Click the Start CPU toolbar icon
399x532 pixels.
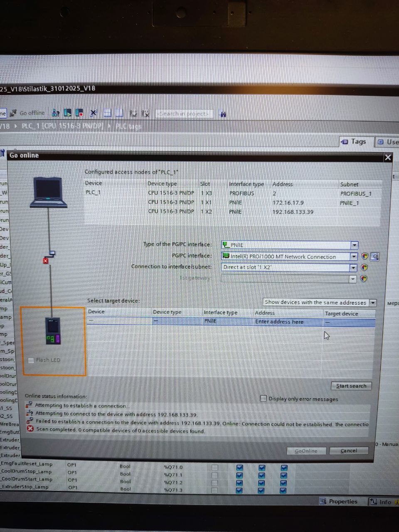tap(68, 113)
